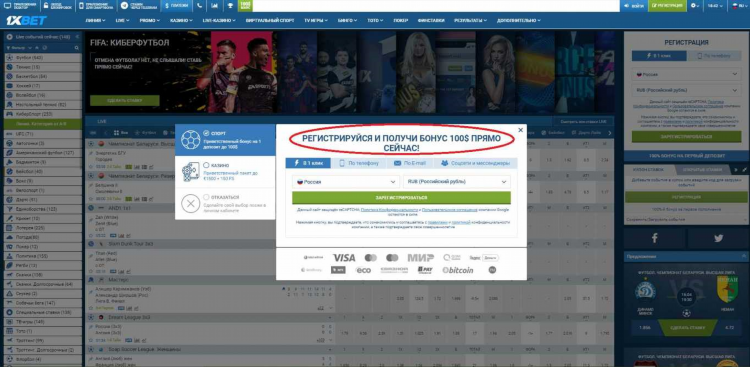750x367 pixels.
Task: Click the LIVE tab above events list
Action: point(102,122)
